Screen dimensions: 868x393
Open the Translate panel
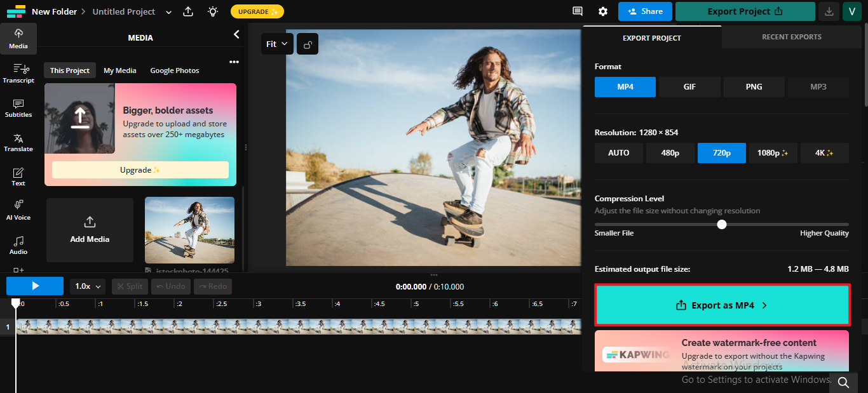[x=18, y=142]
